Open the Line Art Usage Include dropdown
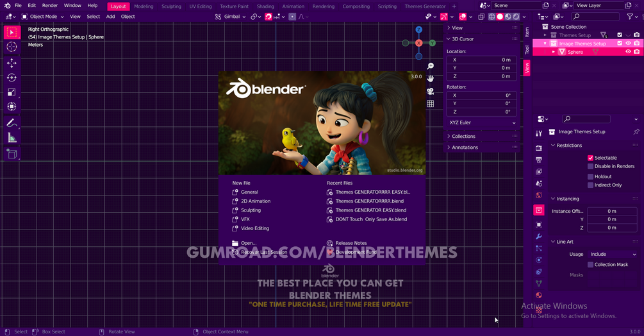Viewport: 644px width, 336px height. point(613,255)
